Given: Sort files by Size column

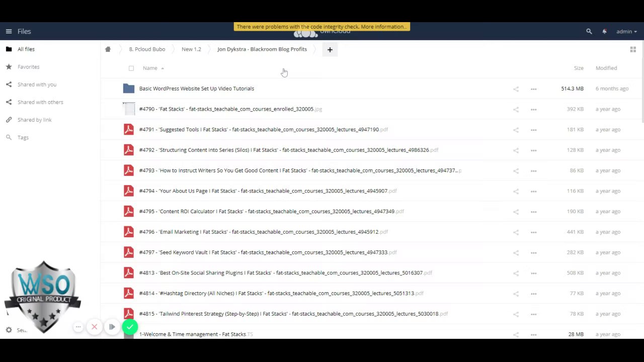Looking at the screenshot, I should coord(579,68).
